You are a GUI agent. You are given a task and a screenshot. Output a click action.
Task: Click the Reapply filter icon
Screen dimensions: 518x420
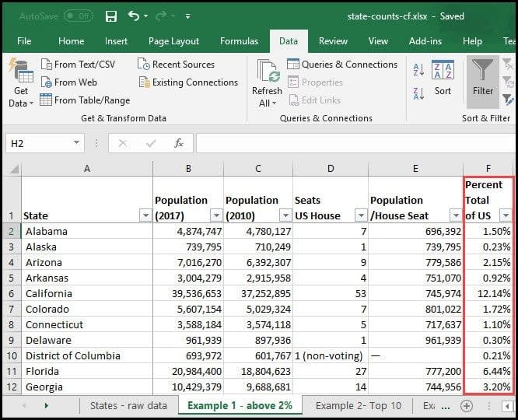[508, 82]
